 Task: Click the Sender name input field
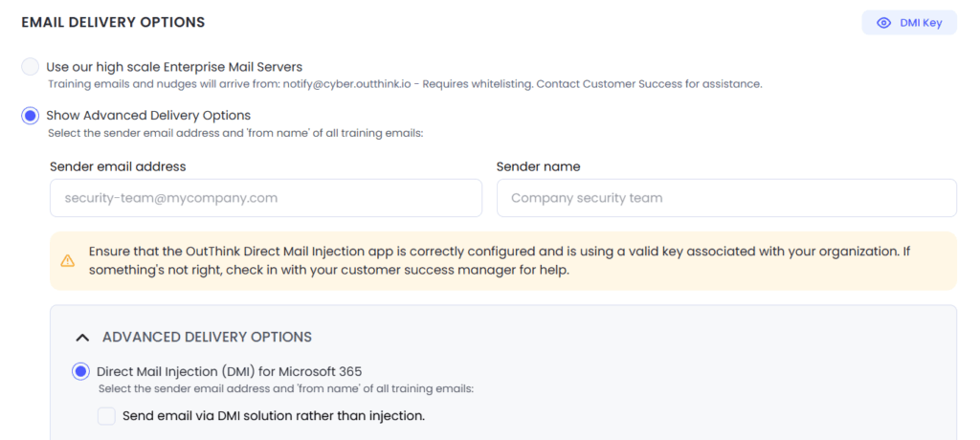[x=727, y=198]
